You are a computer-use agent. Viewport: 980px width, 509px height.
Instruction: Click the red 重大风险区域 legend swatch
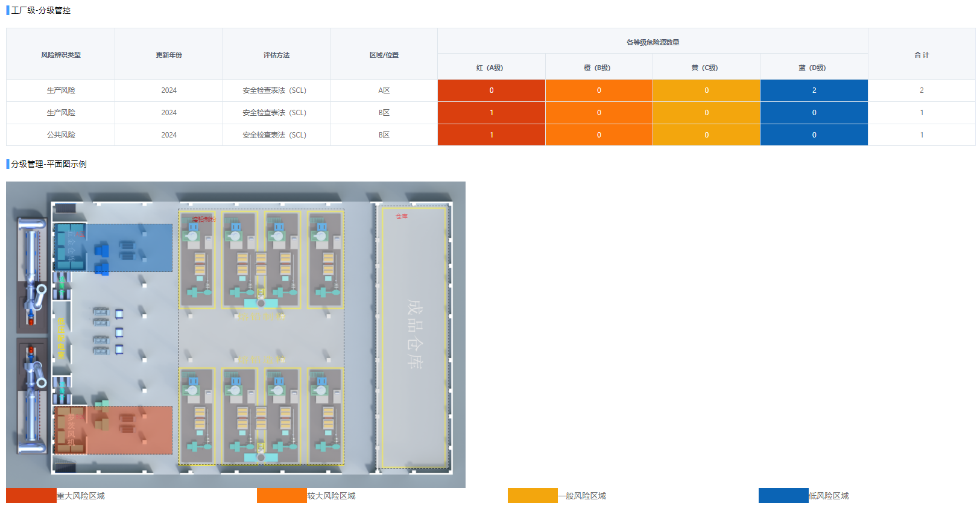point(31,496)
